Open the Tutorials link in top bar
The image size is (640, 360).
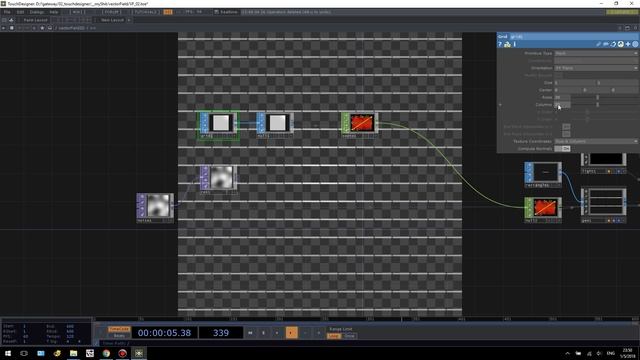pos(145,12)
